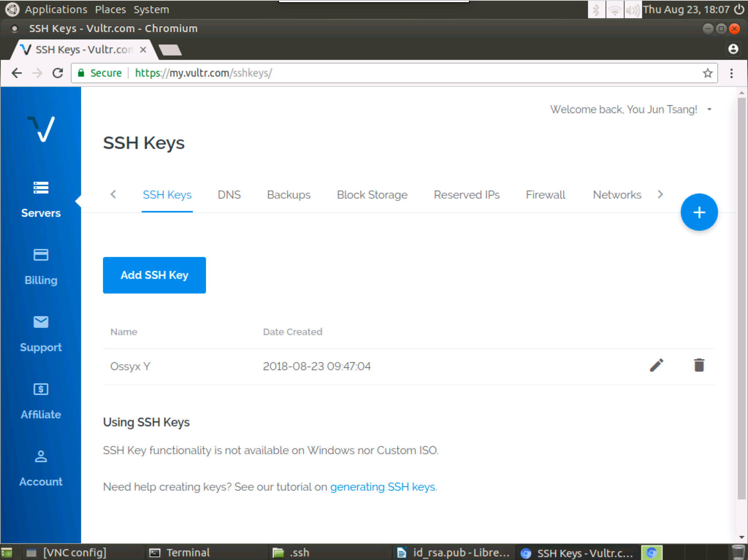This screenshot has height=560, width=748.
Task: Edit the Ossyx Y key with pencil icon
Action: 656,365
